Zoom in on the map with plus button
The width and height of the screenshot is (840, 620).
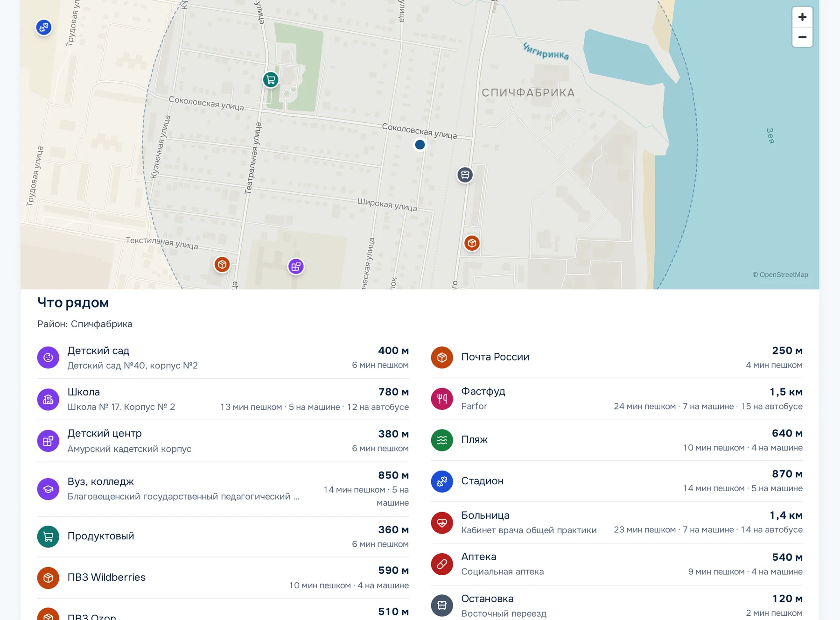coord(802,17)
